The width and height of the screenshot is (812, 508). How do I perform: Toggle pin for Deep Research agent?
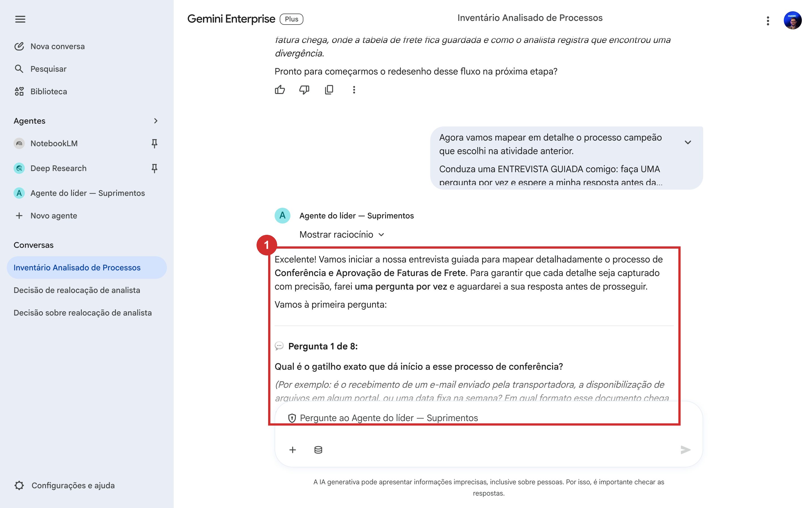(154, 168)
